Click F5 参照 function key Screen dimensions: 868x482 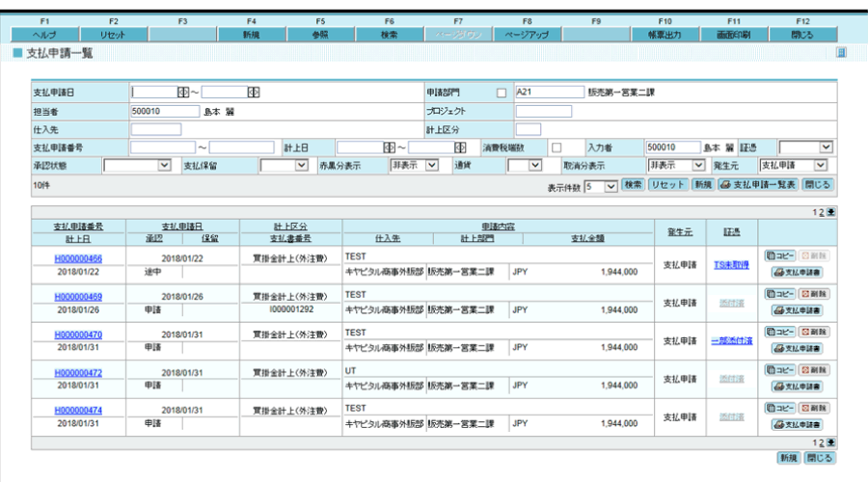coord(320,35)
